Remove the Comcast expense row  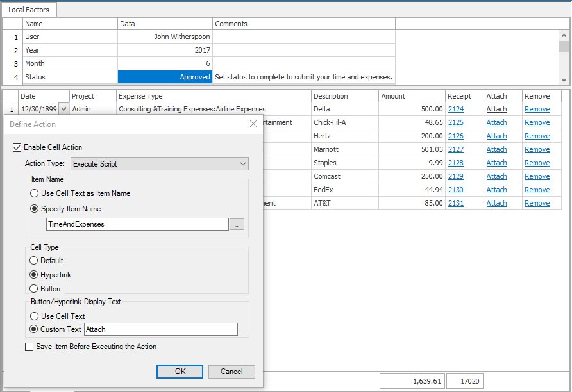point(537,176)
